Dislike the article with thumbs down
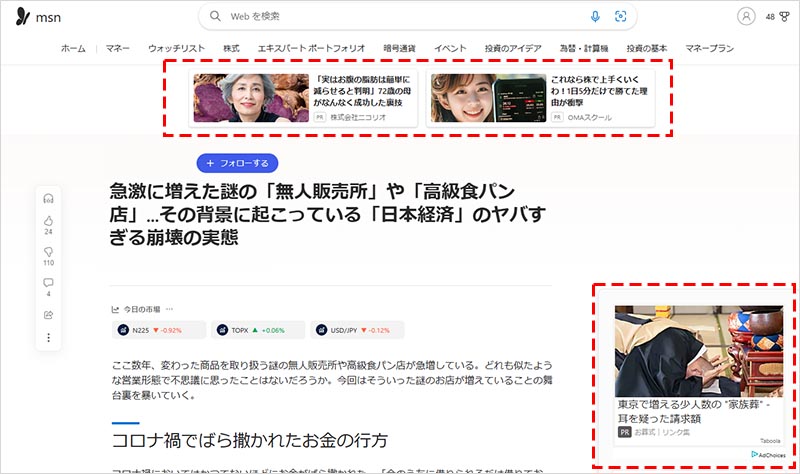Viewport: 800px width, 474px height. 48,252
